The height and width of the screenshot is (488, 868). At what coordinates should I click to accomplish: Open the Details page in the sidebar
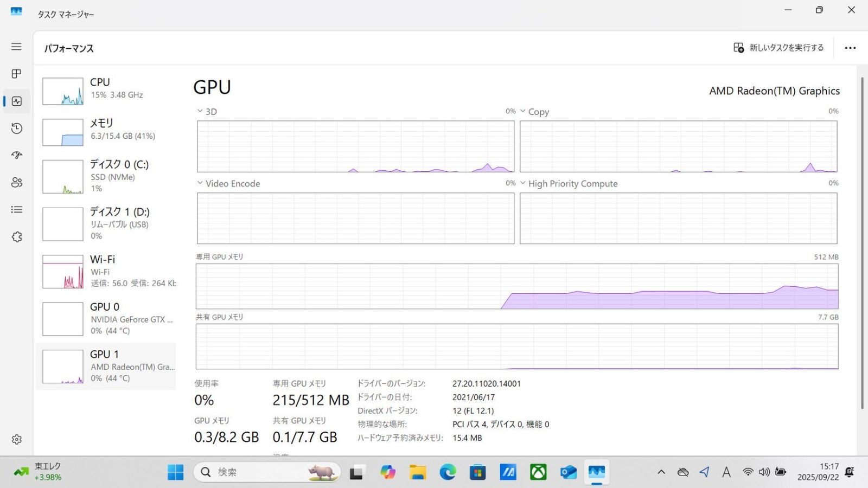(x=16, y=210)
